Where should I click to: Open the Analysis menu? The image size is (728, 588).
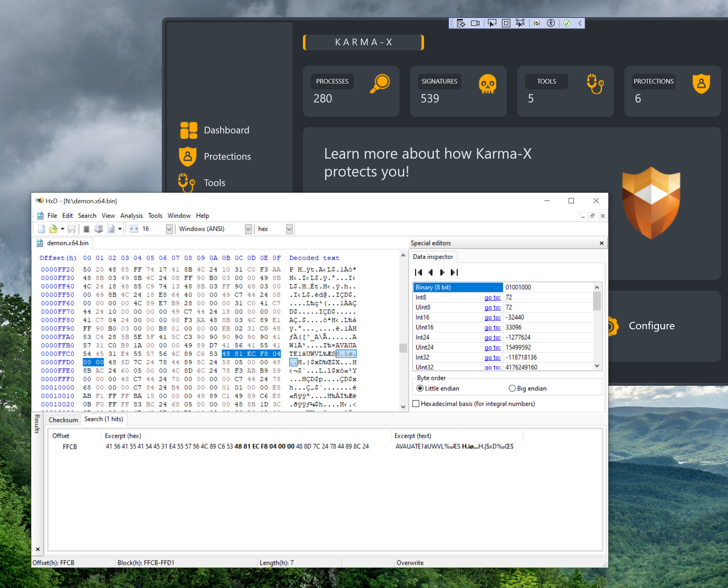pos(131,216)
